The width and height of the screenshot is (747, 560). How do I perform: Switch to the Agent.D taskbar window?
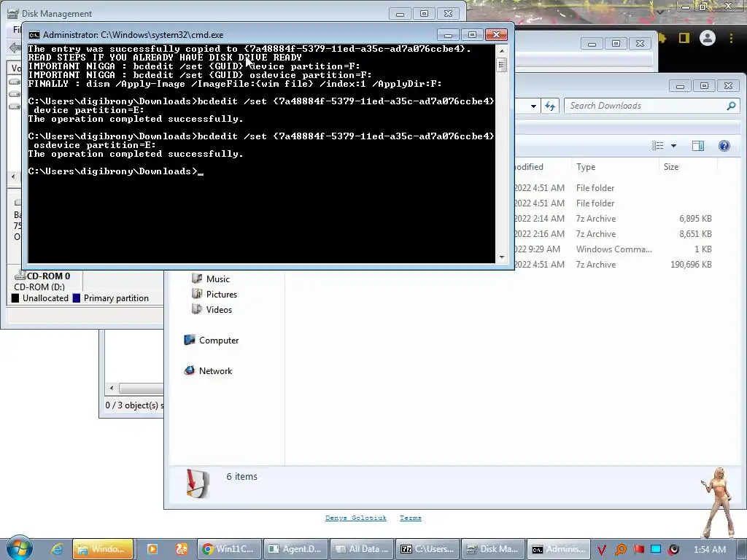[x=296, y=549]
